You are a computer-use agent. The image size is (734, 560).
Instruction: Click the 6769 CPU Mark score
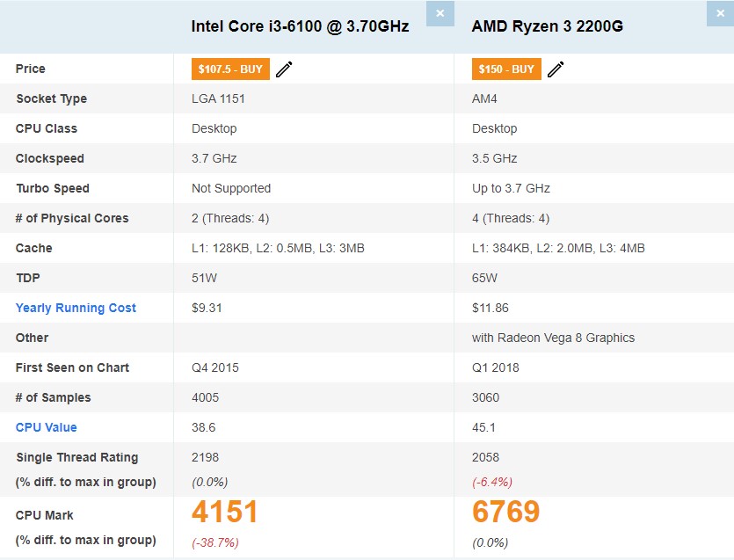tap(505, 512)
